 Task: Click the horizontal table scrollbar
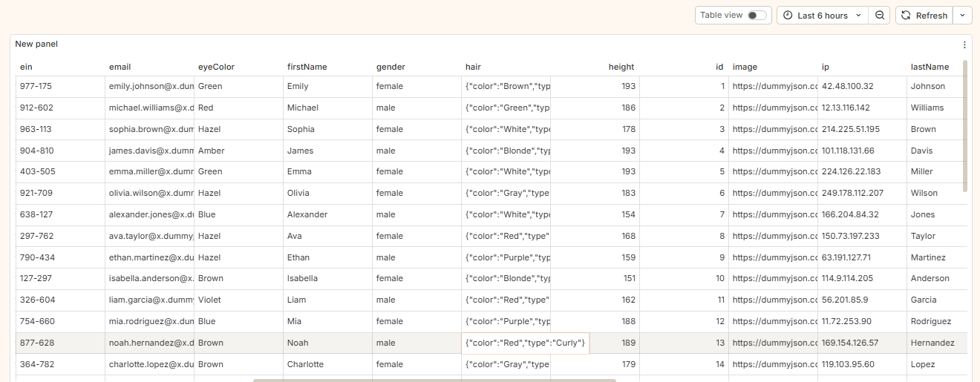[x=434, y=381]
